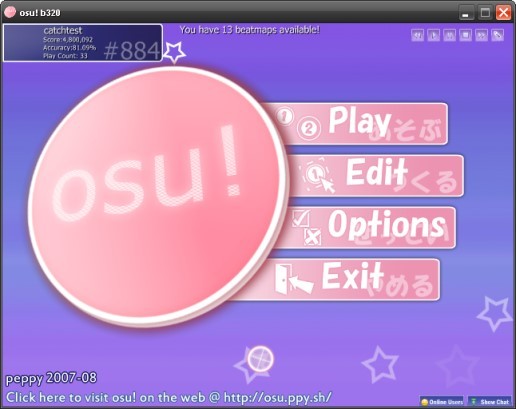The height and width of the screenshot is (409, 516).
Task: Click the 'peppy 2007-08' credit text
Action: click(51, 378)
